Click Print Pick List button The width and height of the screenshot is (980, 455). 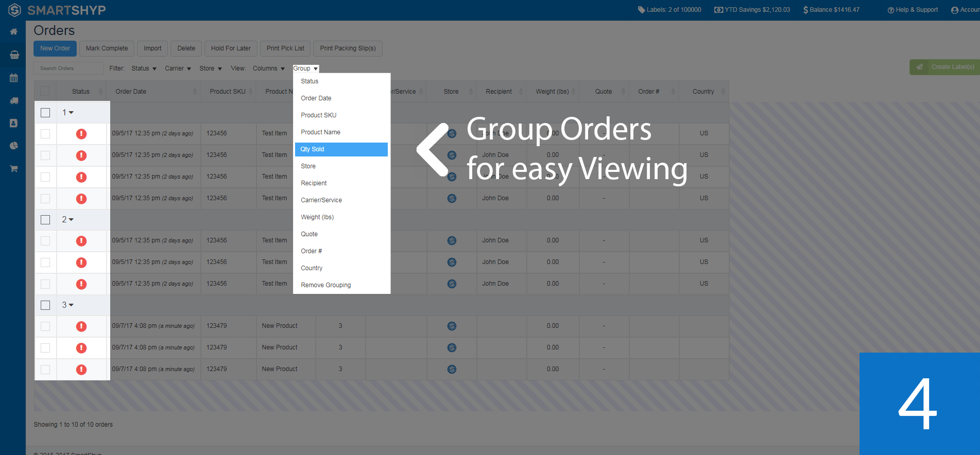click(285, 48)
